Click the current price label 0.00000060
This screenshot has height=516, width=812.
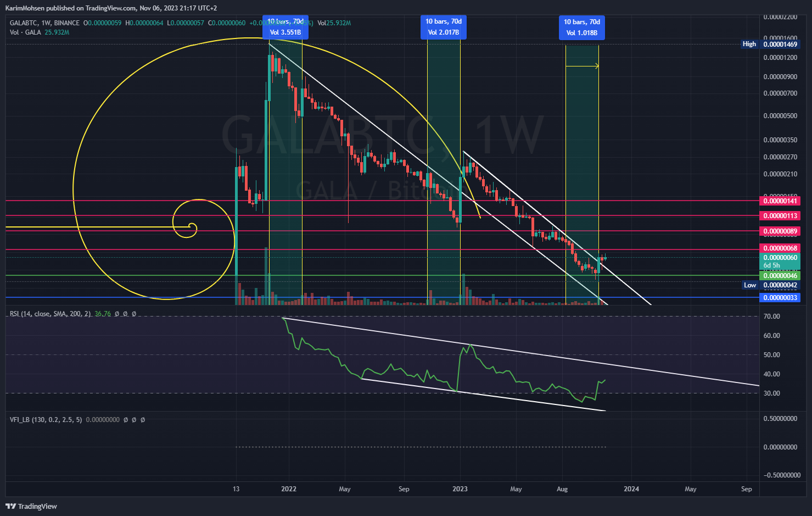[x=780, y=258]
